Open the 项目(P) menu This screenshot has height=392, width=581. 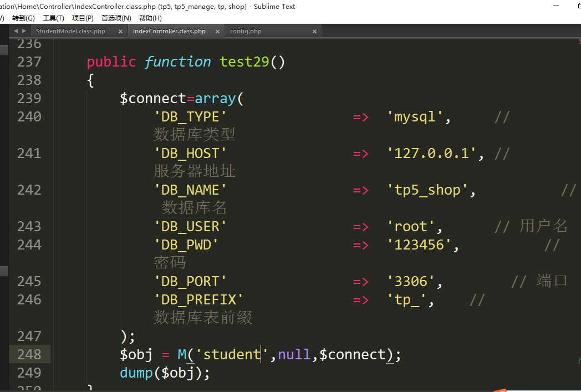tap(83, 18)
